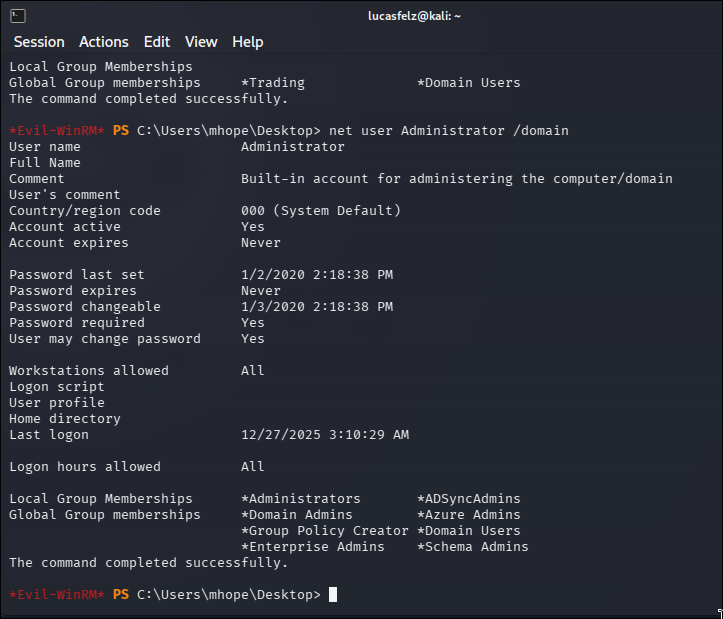Click the Password last set timestamp
The image size is (723, 619).
[317, 274]
